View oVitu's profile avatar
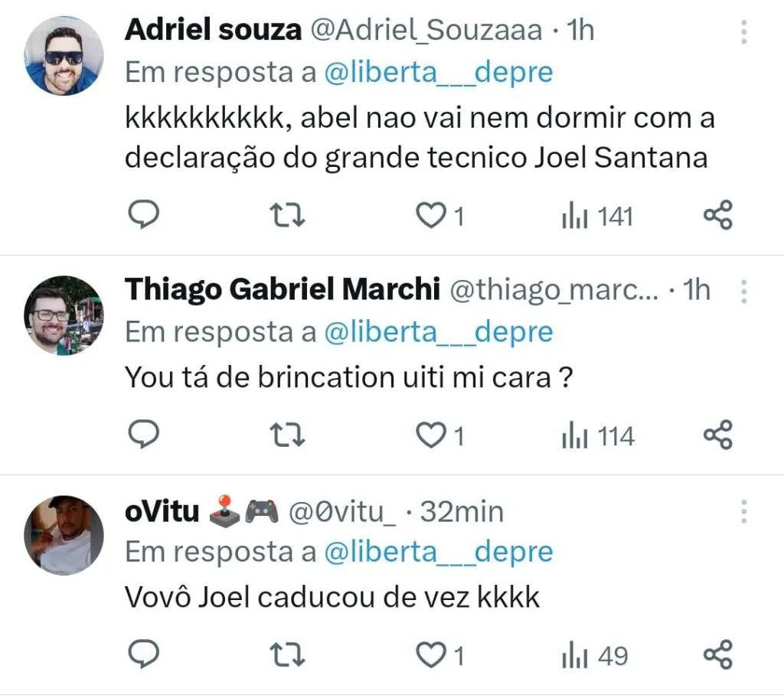784x698 pixels. [64, 535]
